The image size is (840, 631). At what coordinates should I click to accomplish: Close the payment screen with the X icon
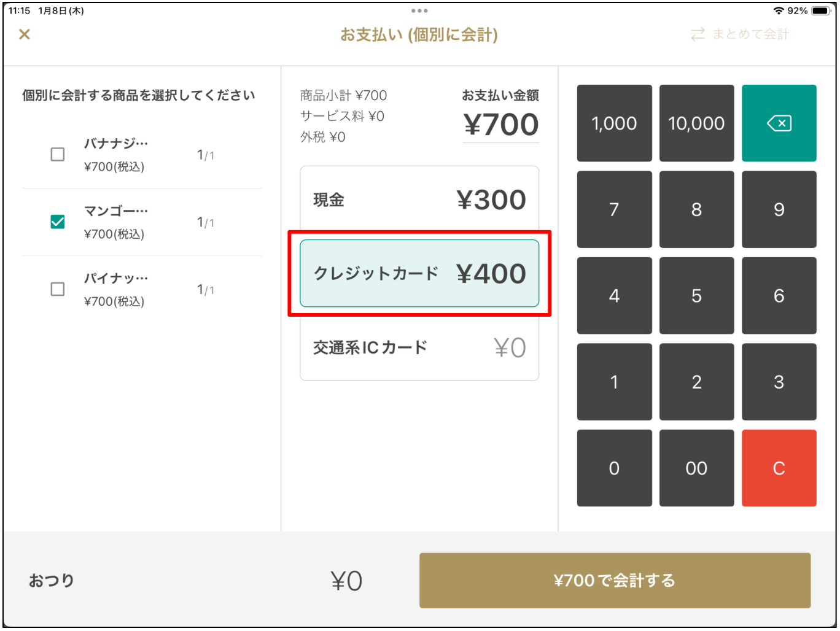[x=25, y=34]
